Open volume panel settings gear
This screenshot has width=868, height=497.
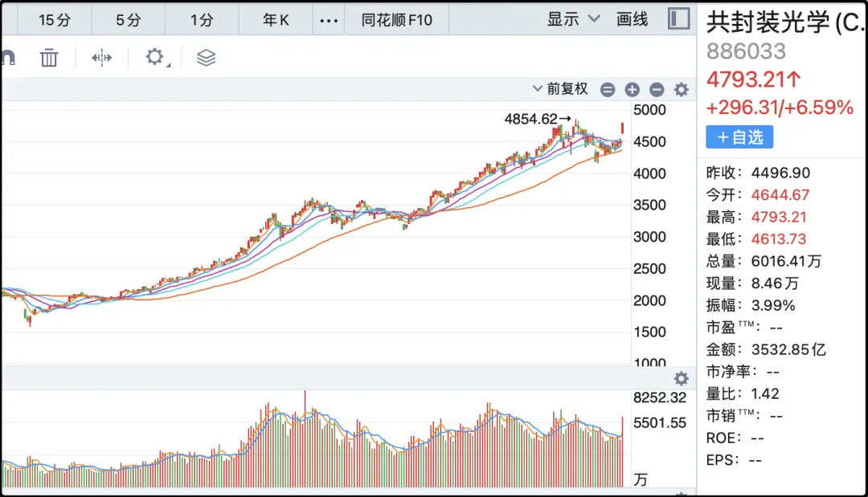681,379
